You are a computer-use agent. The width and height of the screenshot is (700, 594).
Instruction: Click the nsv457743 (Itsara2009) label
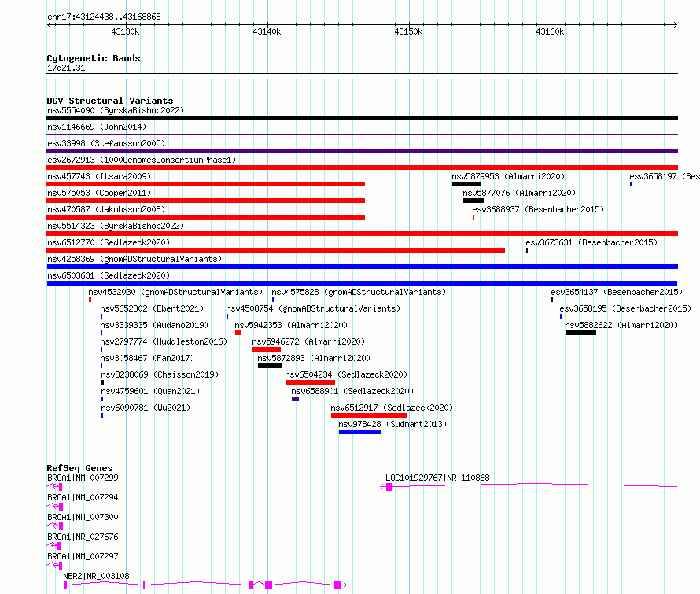click(99, 176)
